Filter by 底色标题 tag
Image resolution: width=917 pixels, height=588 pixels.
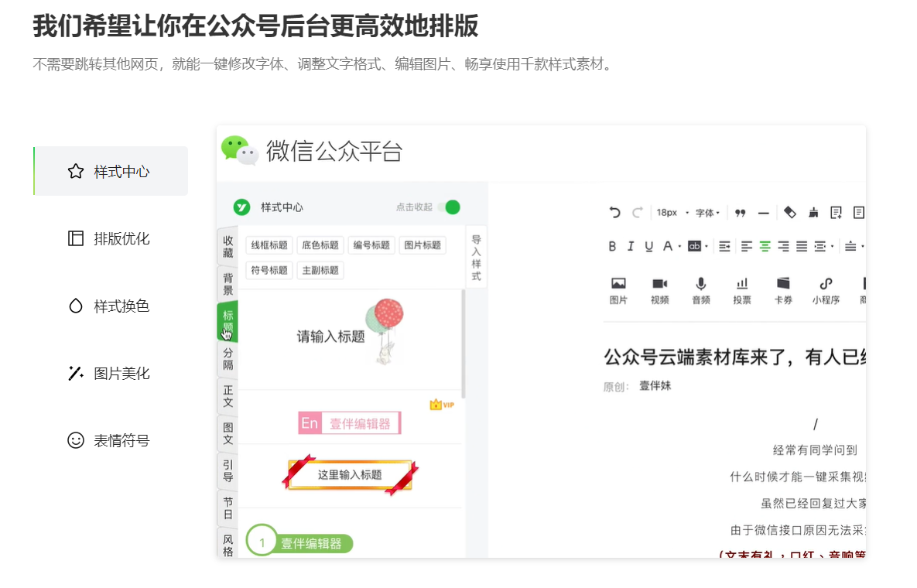pos(320,245)
